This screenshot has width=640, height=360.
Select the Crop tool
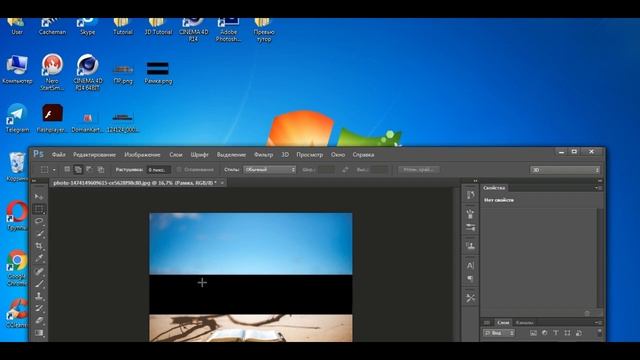point(39,246)
